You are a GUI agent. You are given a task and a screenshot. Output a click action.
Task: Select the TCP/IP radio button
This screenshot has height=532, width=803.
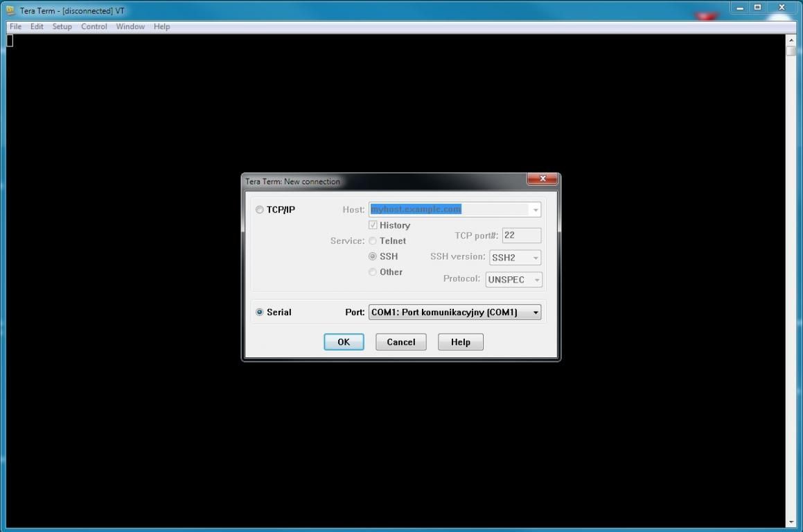(260, 209)
